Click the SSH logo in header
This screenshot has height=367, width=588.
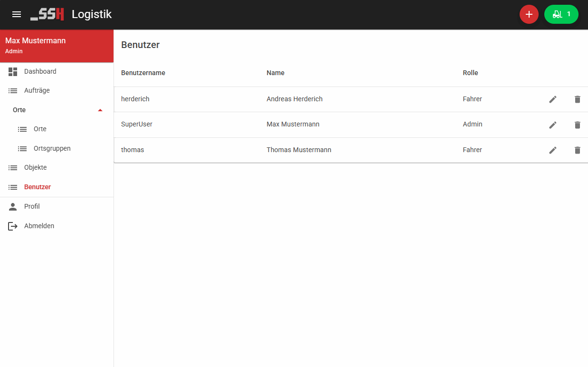tap(47, 14)
